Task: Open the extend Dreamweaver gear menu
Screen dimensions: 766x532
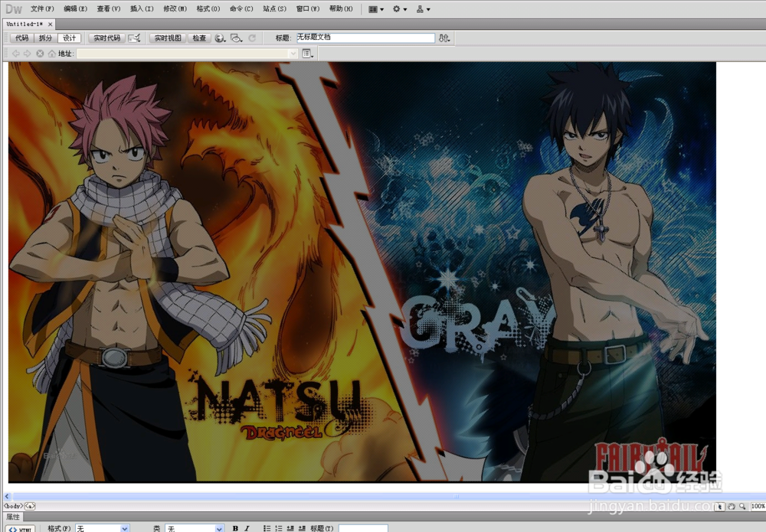Action: [400, 9]
